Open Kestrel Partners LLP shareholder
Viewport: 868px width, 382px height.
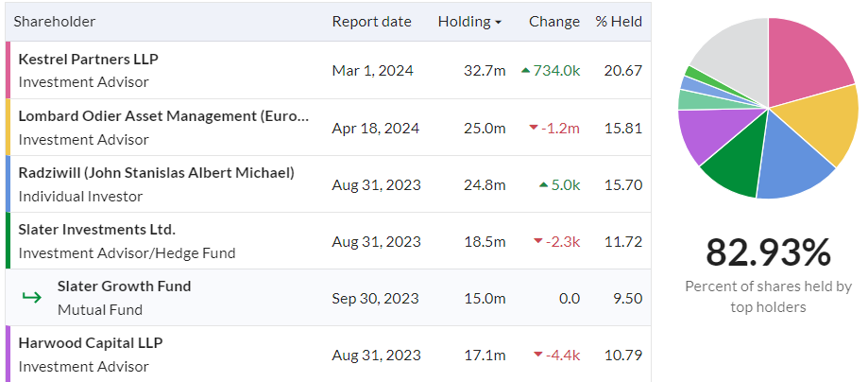(x=89, y=59)
